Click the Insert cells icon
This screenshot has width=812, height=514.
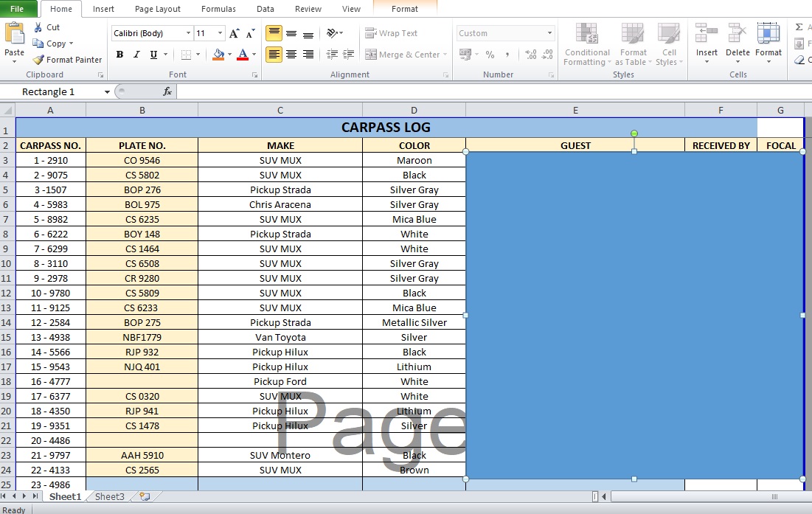click(x=707, y=33)
